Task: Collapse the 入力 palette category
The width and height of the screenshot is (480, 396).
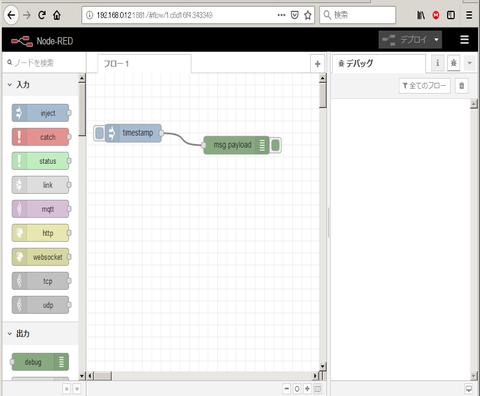Action: [41, 85]
